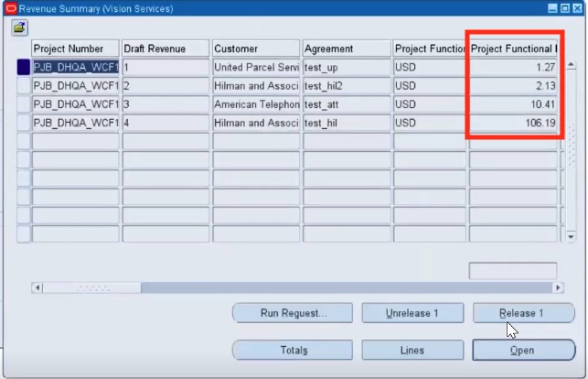Click horizontal scrollbar left arrow
This screenshot has height=379, width=588.
[37, 287]
